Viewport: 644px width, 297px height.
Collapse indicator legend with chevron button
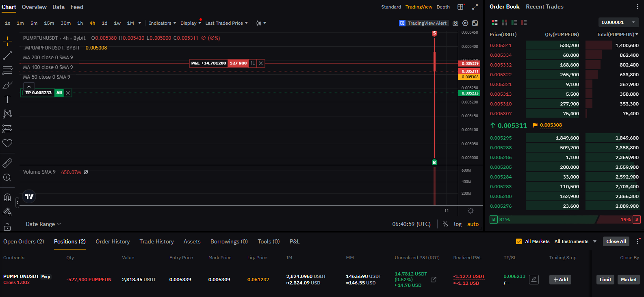tap(29, 86)
